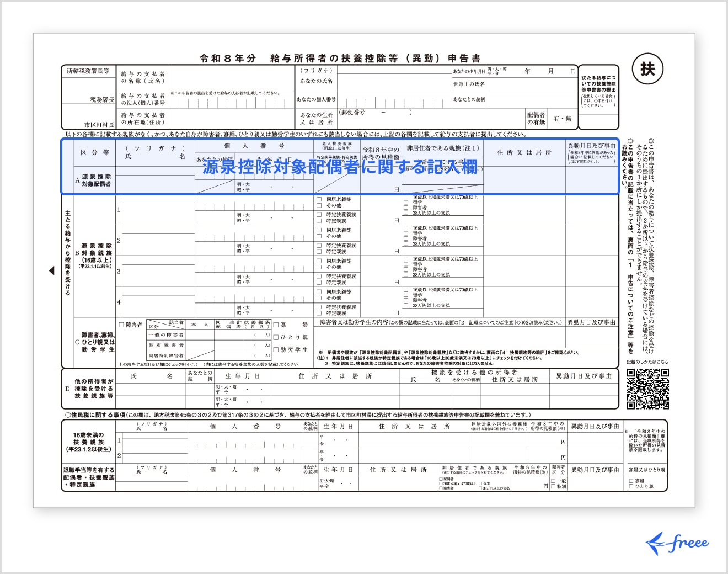Click the black triangle marker beside section B
728x574 pixels.
pyautogui.click(x=52, y=270)
